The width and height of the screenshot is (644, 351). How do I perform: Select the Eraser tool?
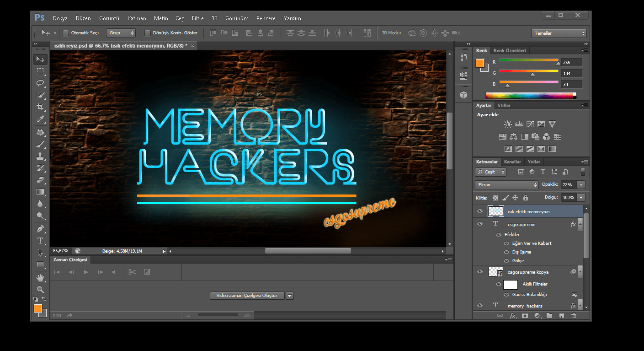coord(40,180)
